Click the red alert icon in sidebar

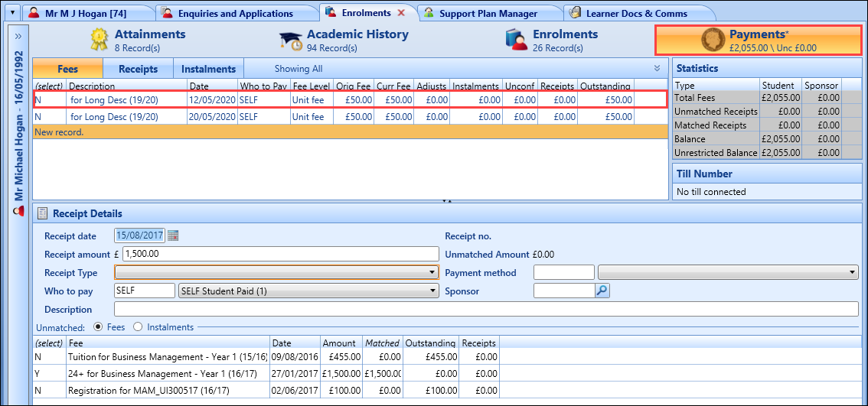18,210
